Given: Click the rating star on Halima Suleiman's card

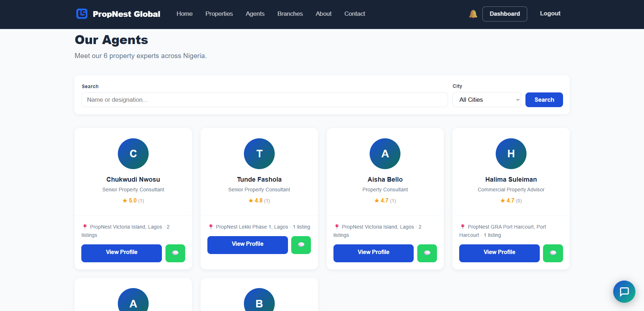Looking at the screenshot, I should coord(503,201).
